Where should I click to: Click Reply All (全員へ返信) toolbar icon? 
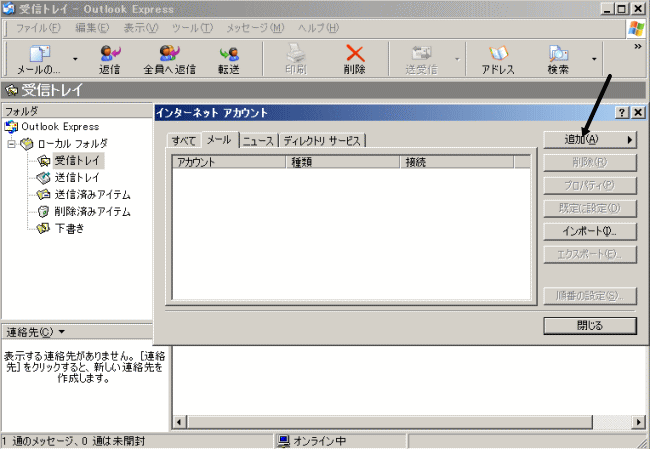tap(169, 54)
